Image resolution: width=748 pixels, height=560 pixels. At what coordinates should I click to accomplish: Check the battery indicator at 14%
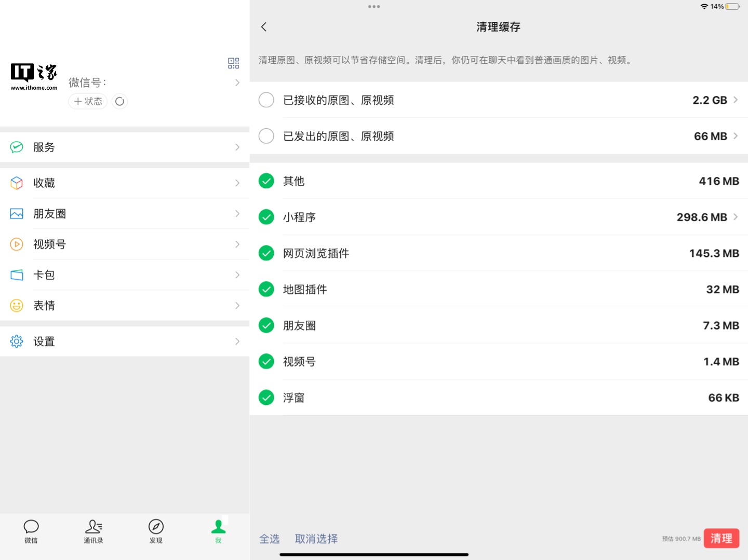click(733, 7)
